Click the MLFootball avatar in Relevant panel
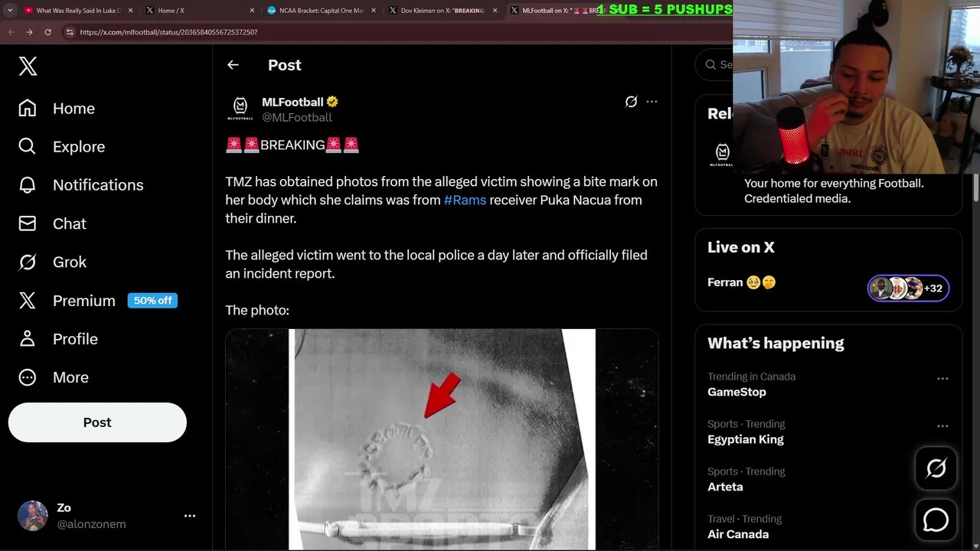Image resolution: width=980 pixels, height=551 pixels. 720,153
